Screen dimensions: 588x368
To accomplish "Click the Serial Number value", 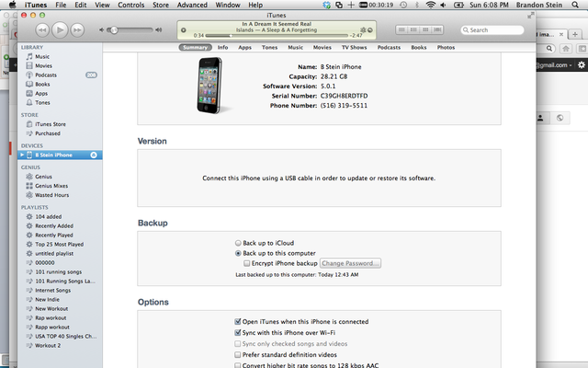I will (344, 96).
